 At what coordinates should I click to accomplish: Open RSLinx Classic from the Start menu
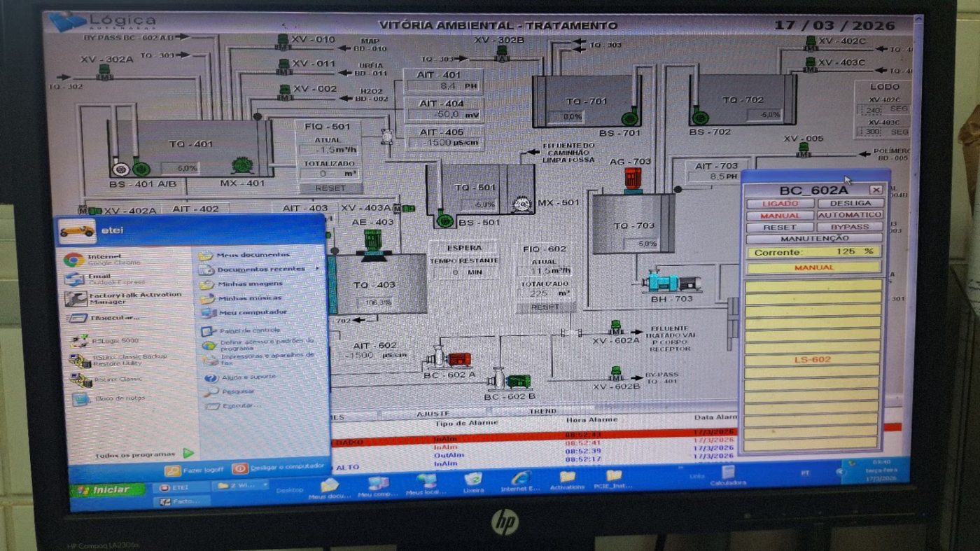click(x=106, y=379)
